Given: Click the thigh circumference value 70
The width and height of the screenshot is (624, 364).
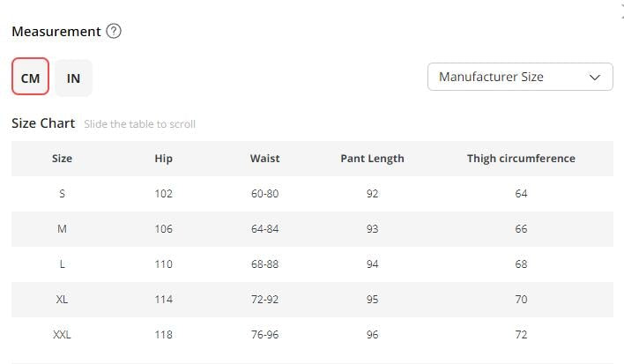Looking at the screenshot, I should [521, 300].
